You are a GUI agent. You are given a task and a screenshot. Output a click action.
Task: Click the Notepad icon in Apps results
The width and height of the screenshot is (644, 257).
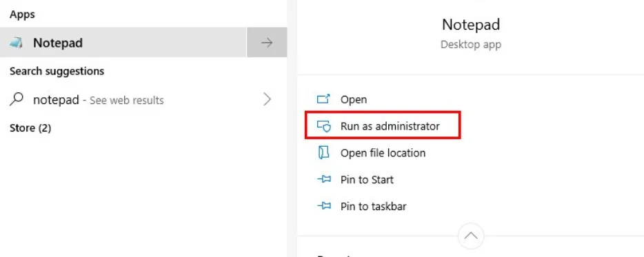click(x=16, y=43)
